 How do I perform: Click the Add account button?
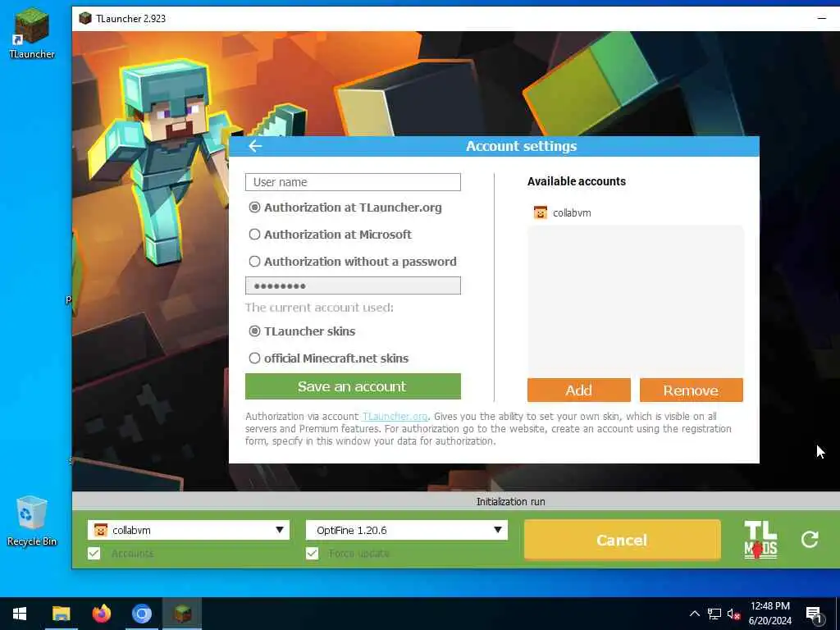578,390
